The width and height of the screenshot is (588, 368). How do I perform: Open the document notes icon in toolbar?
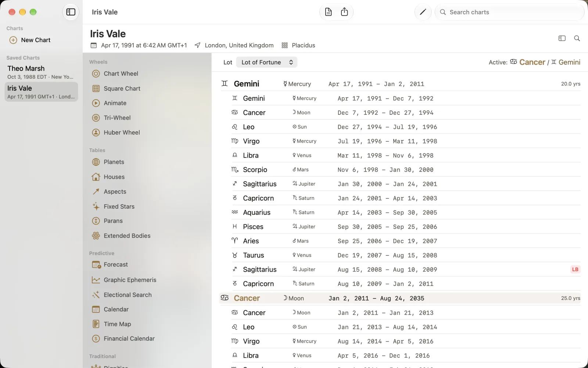click(328, 12)
